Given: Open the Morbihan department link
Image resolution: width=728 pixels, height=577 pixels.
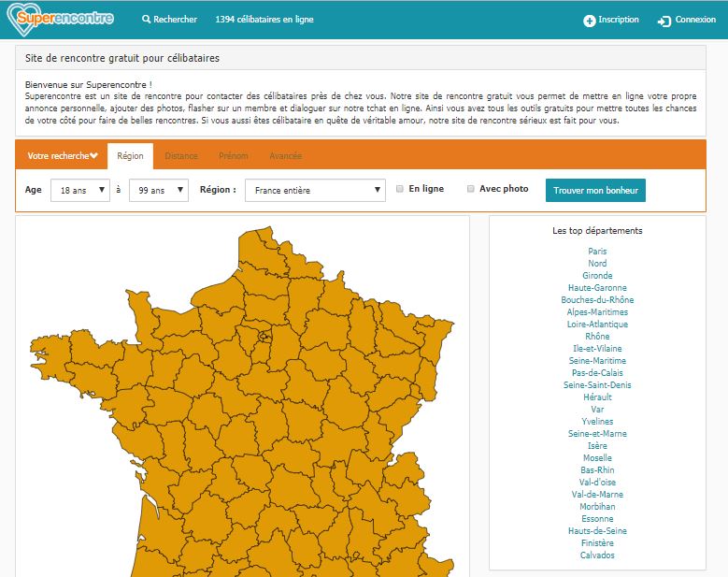Looking at the screenshot, I should (x=597, y=506).
